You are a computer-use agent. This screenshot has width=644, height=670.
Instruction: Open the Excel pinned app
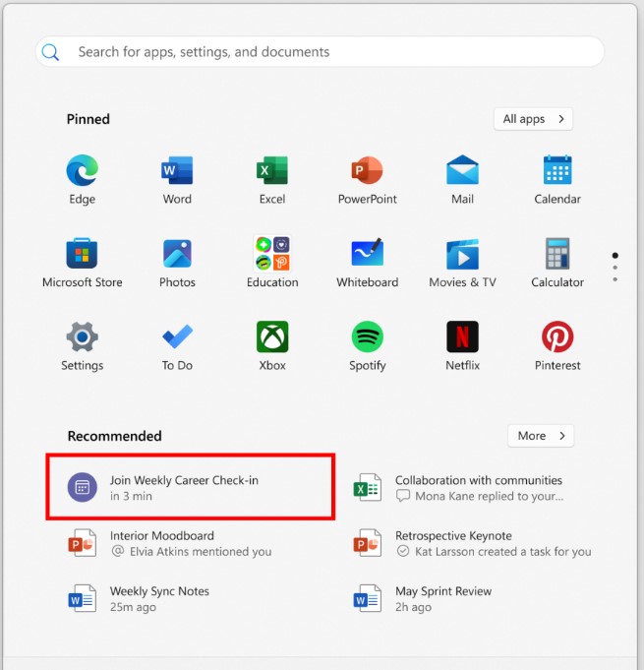point(272,170)
